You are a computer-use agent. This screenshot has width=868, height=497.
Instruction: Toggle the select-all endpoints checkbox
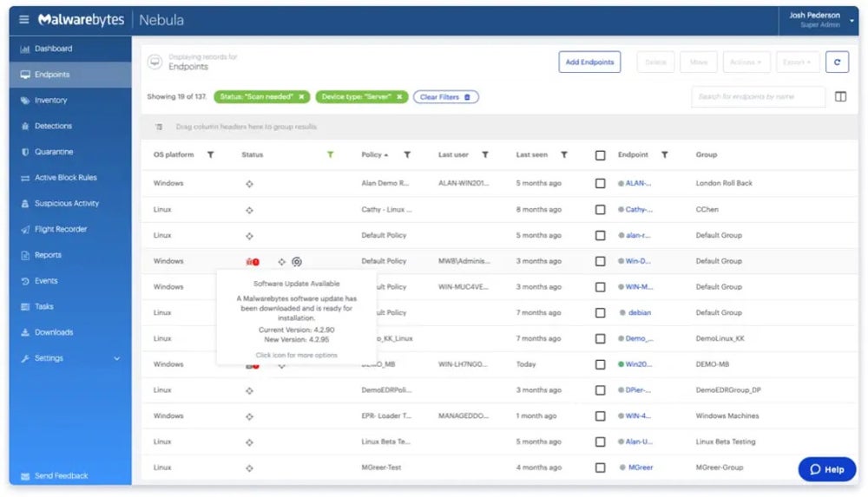[600, 155]
